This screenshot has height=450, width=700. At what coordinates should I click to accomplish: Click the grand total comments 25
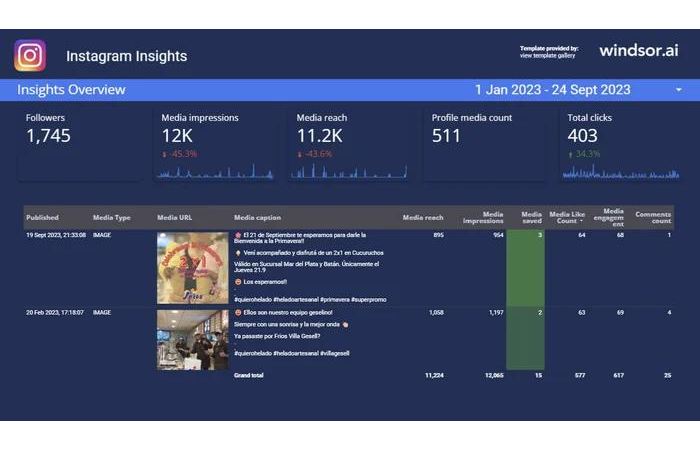[667, 375]
